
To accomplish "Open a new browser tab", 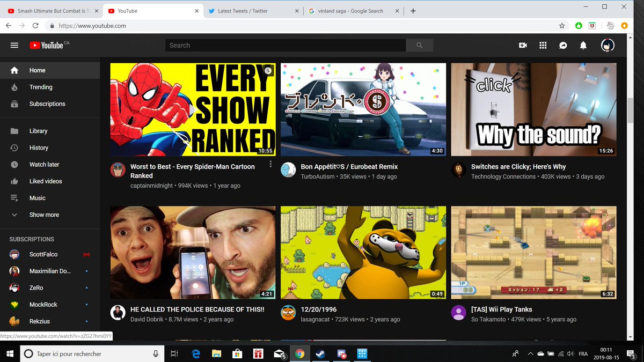I will pos(413,11).
